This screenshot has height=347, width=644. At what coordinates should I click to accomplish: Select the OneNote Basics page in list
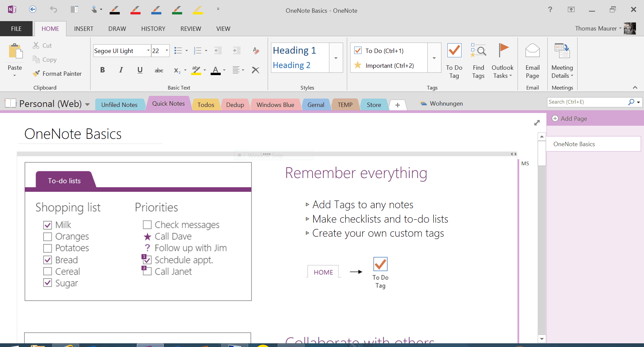click(x=594, y=144)
